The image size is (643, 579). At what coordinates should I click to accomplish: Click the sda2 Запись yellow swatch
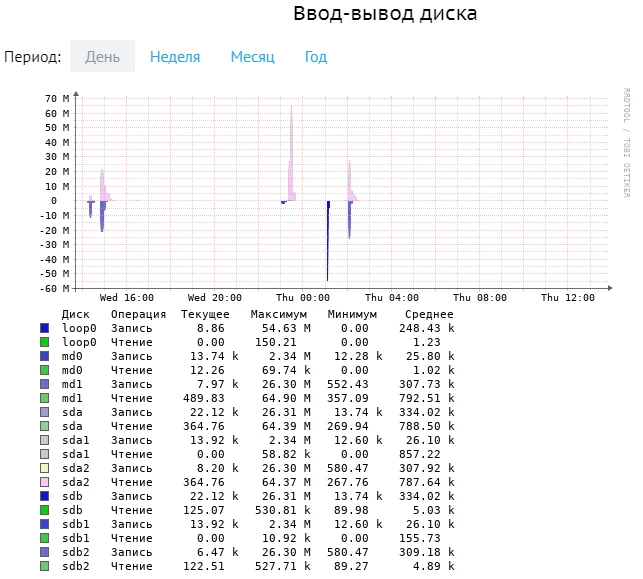(45, 468)
